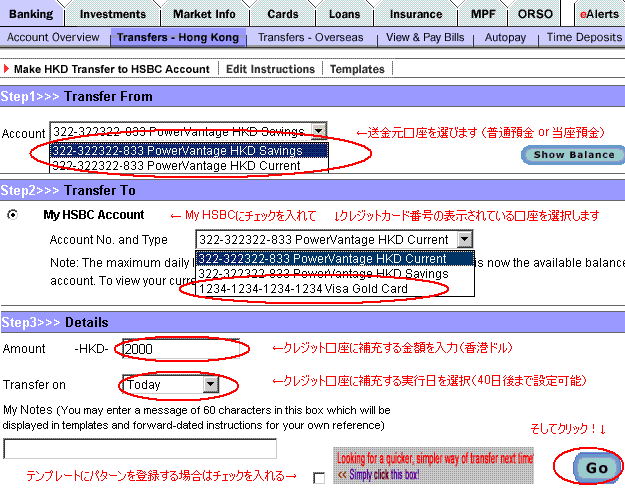
Task: Expand Account No. and Type dropdown arrow
Action: point(464,239)
